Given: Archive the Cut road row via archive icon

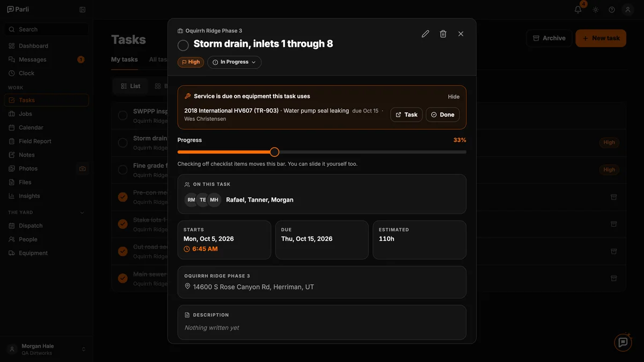Looking at the screenshot, I should pos(613,251).
